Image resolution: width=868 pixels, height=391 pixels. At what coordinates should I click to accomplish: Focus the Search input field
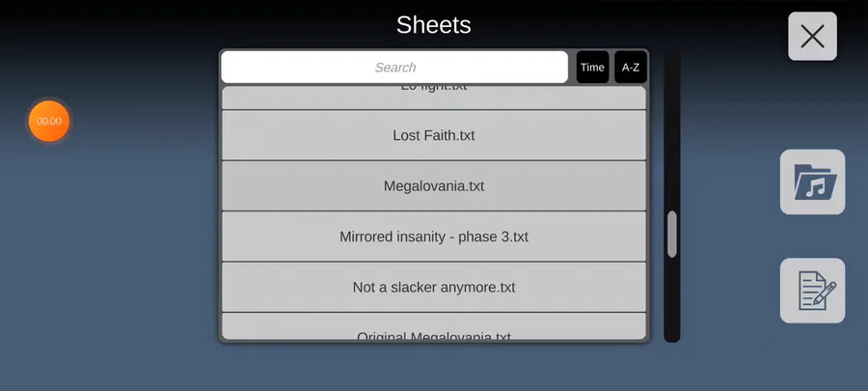pyautogui.click(x=394, y=67)
